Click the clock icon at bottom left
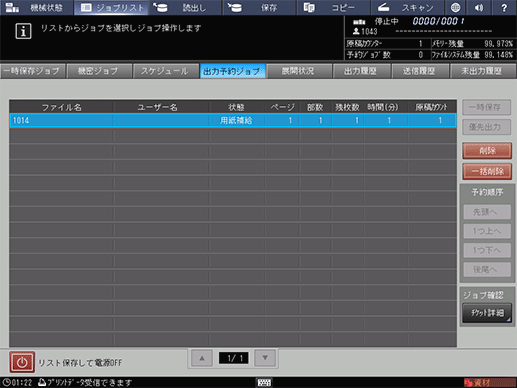The height and width of the screenshot is (388, 517). (x=7, y=383)
